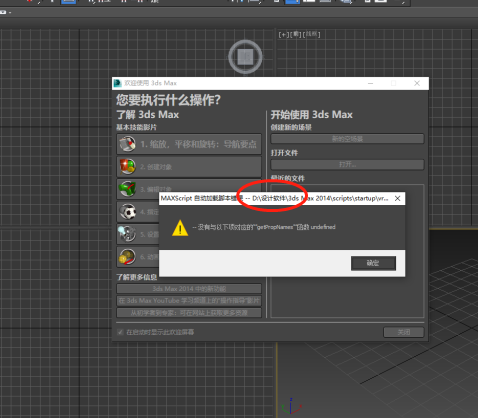The height and width of the screenshot is (418, 478).
Task: Minimize the 欢迎使用 3ds Max window
Action: [x=370, y=83]
